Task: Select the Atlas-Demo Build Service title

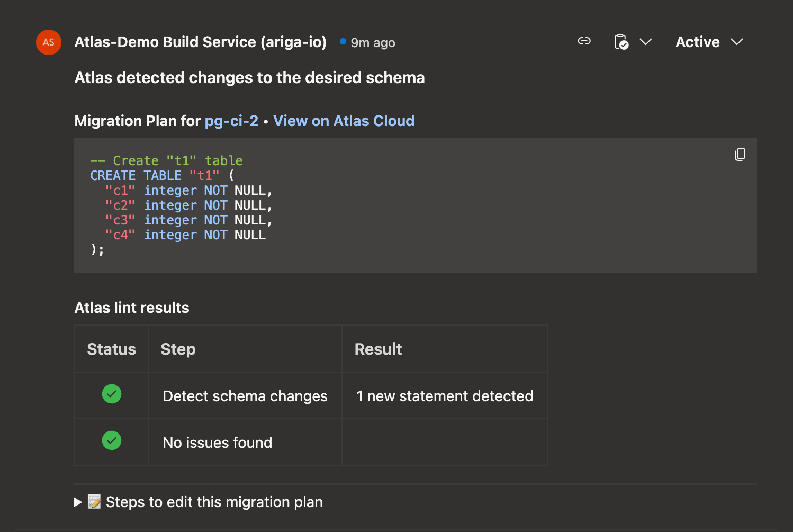Action: click(x=200, y=42)
